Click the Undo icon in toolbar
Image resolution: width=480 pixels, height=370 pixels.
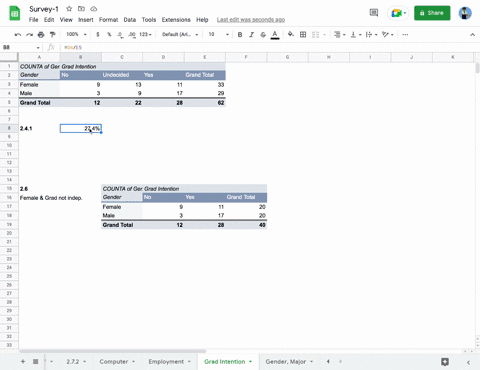[x=18, y=34]
